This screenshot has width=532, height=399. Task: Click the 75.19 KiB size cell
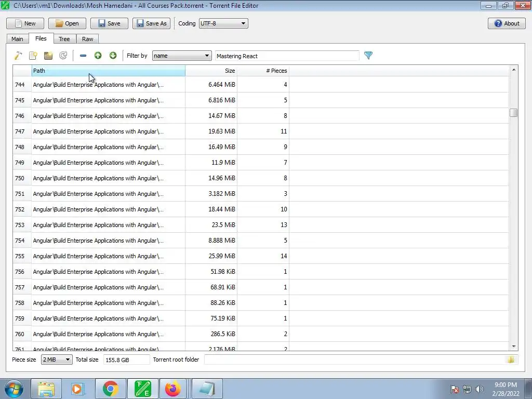(x=211, y=318)
